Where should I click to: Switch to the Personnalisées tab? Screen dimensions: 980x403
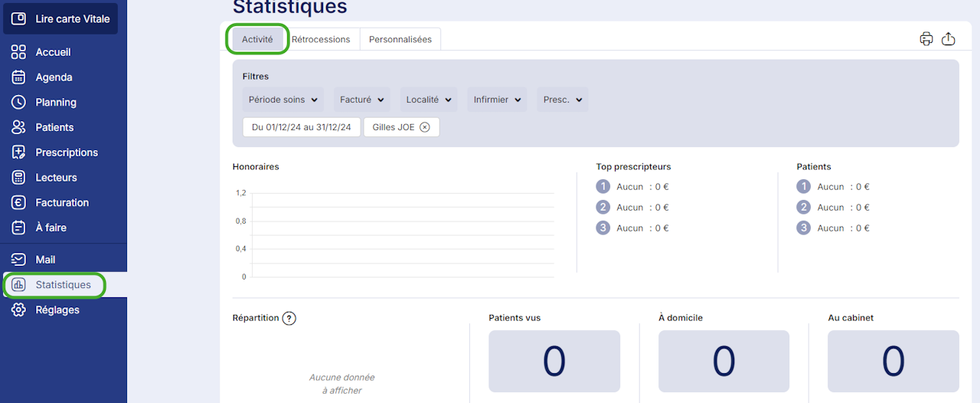[400, 39]
